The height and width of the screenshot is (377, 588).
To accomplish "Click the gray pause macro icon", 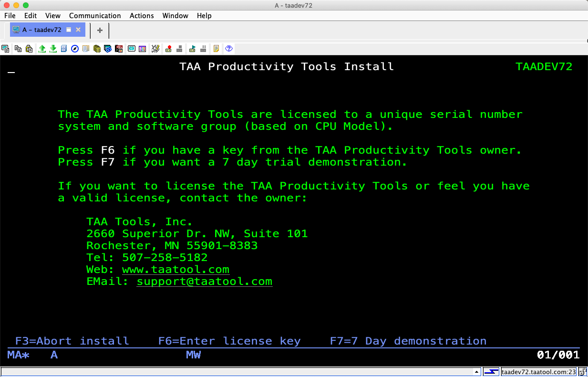I will 203,49.
